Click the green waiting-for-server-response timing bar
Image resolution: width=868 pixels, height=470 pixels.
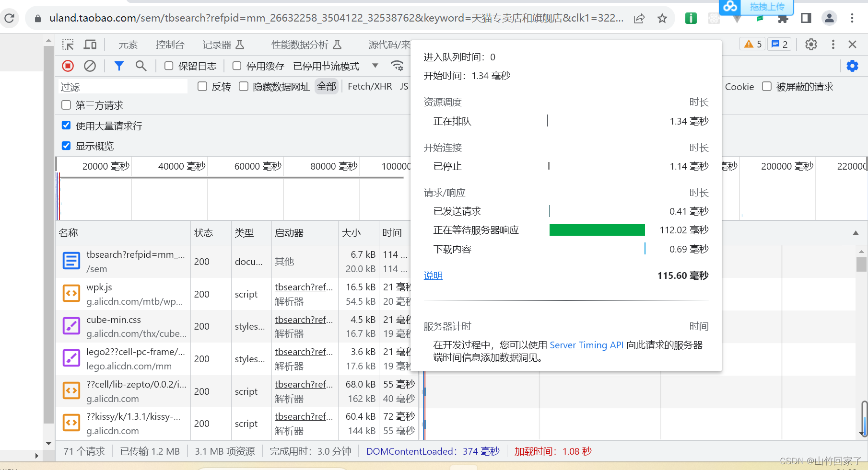point(597,230)
